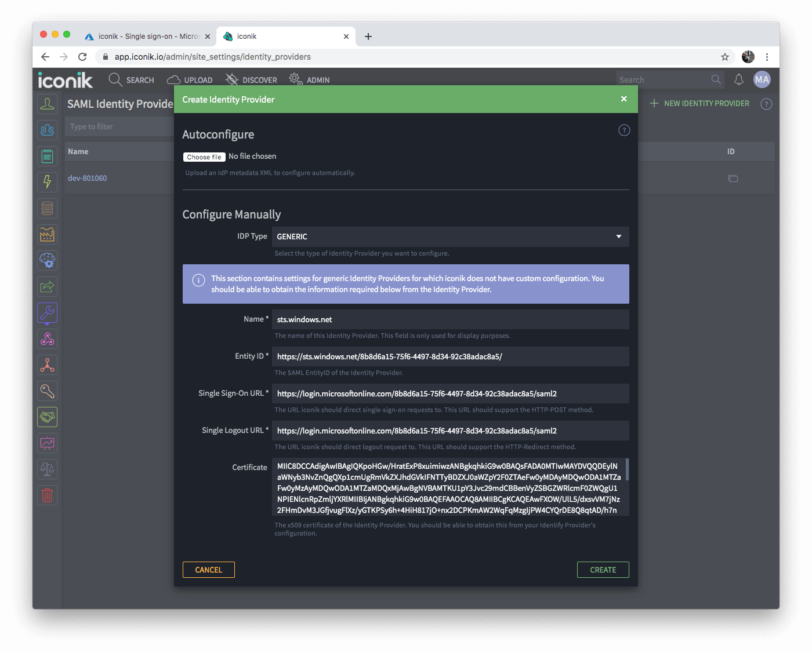The image size is (812, 652).
Task: Open the Chrome browser menu
Action: [767, 57]
